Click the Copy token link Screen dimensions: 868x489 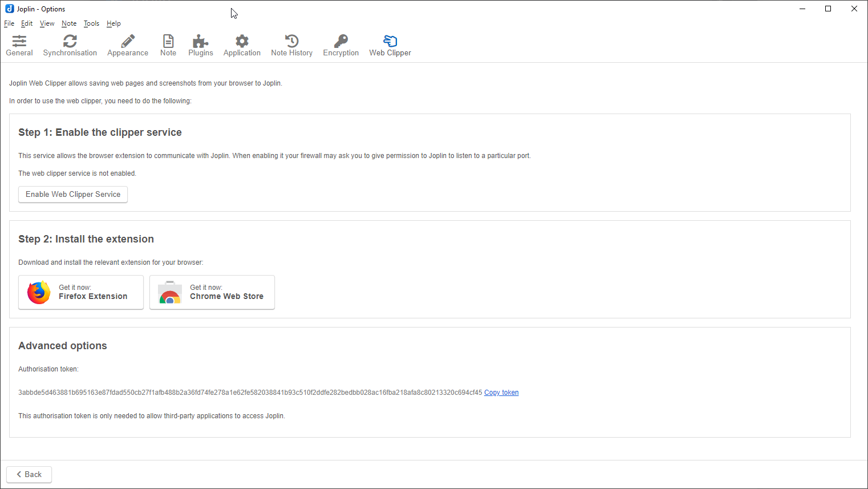[501, 393]
